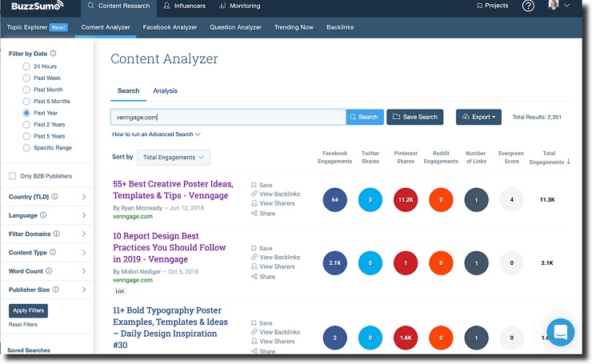
Task: Click the blue Search button
Action: pos(365,117)
